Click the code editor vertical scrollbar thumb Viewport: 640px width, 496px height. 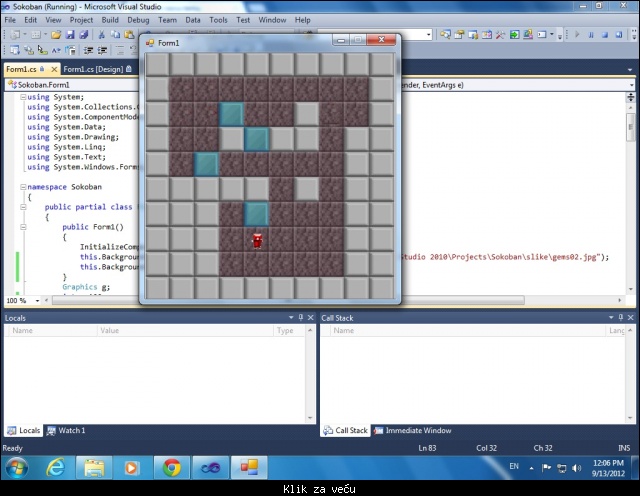tap(631, 127)
